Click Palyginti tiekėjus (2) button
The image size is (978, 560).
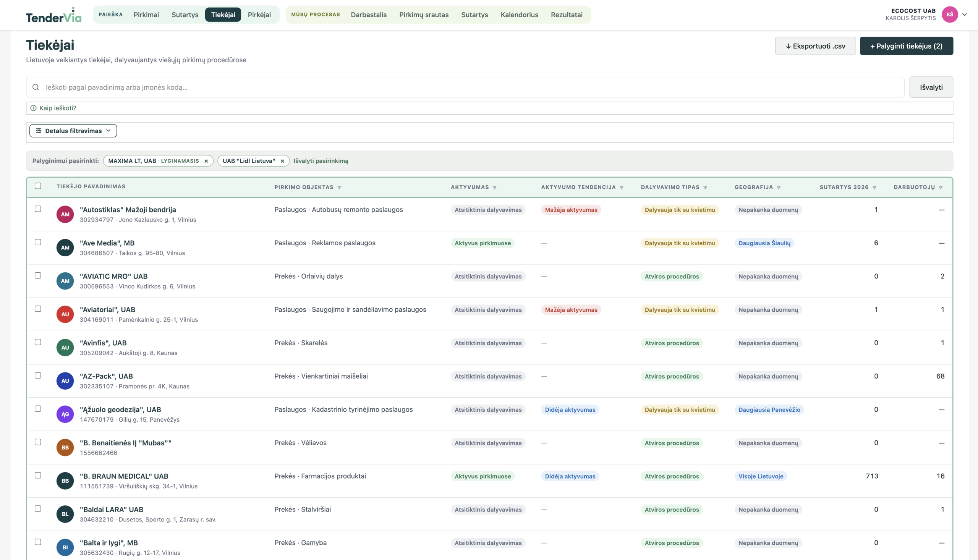[907, 46]
